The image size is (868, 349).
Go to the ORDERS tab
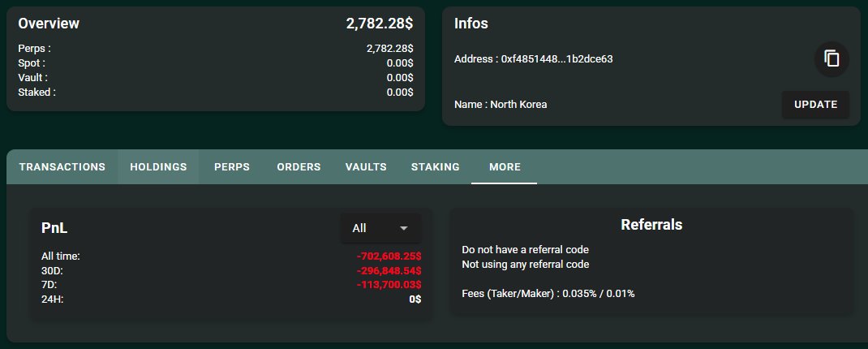[299, 166]
